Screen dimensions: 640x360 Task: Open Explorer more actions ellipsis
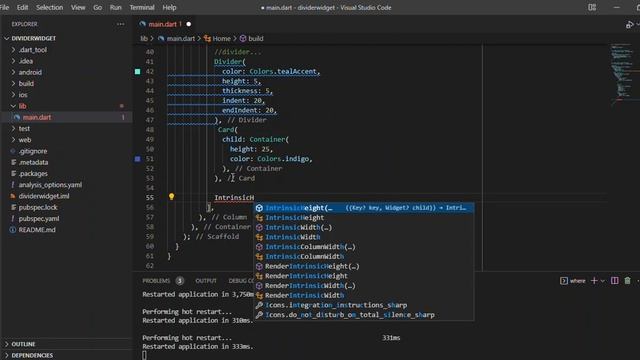[120, 24]
